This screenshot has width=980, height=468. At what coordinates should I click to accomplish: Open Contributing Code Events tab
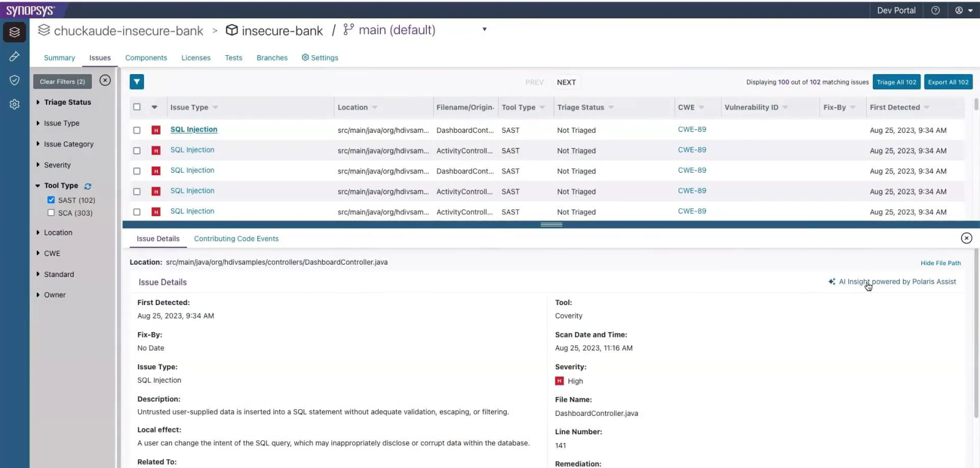[x=236, y=239]
